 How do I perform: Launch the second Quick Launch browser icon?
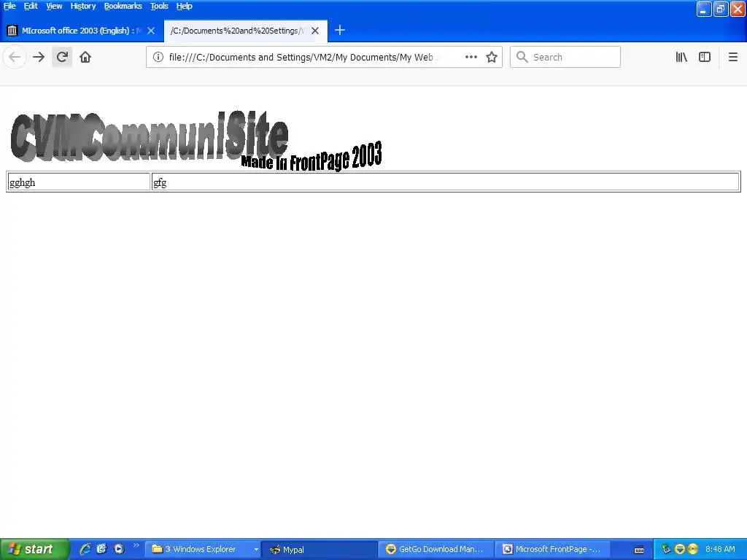tap(101, 549)
